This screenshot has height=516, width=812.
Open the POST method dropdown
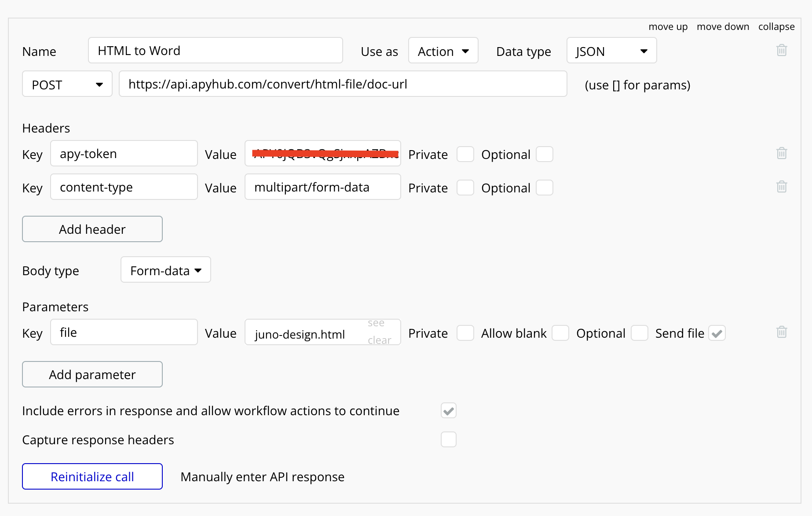[x=67, y=84]
